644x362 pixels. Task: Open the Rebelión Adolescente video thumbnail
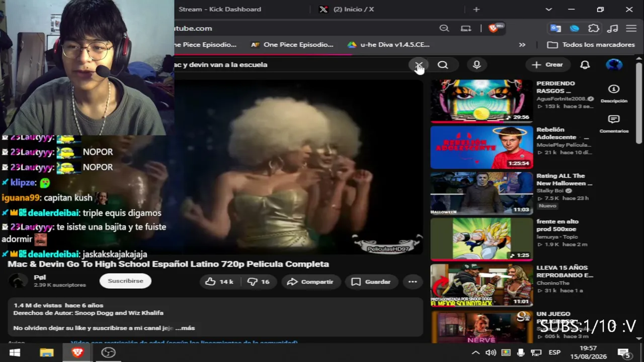point(481,147)
